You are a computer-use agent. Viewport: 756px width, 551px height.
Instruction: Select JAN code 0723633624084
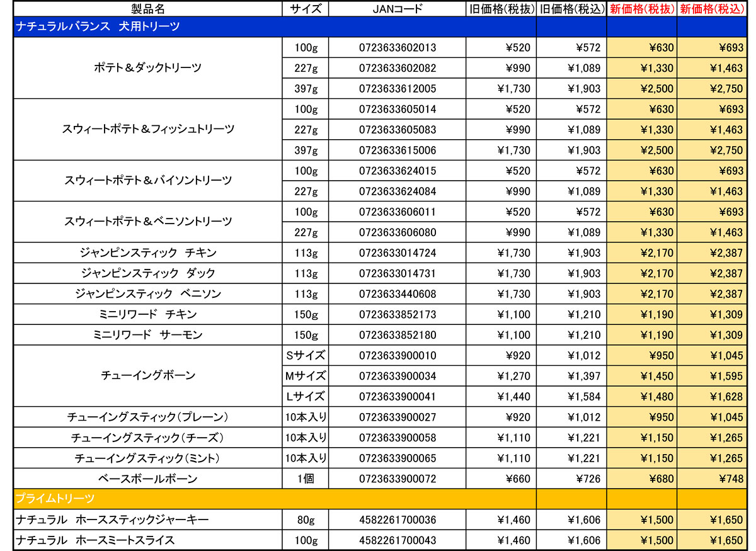click(398, 191)
